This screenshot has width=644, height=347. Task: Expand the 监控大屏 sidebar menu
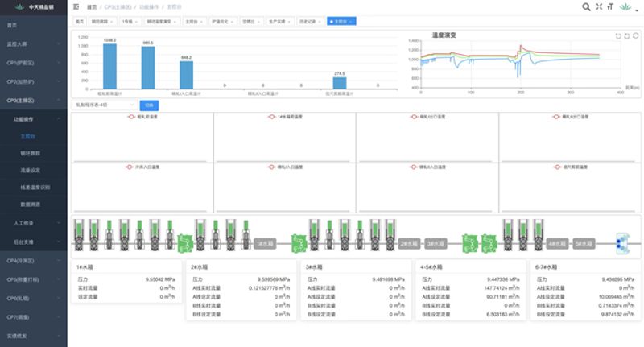pyautogui.click(x=34, y=44)
